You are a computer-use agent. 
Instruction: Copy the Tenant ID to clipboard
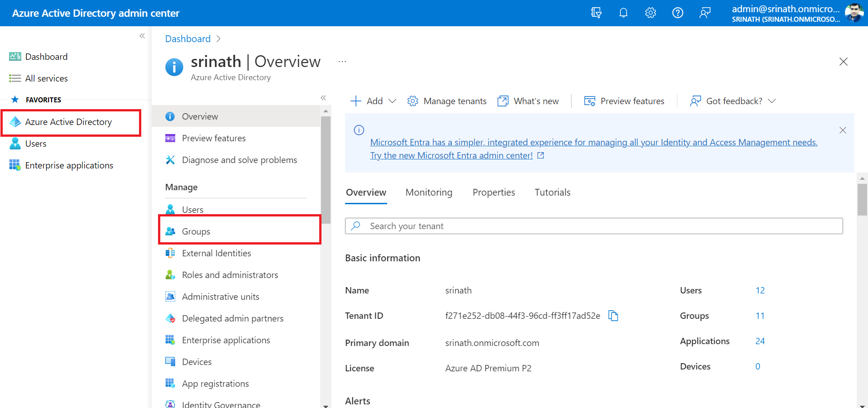click(613, 316)
